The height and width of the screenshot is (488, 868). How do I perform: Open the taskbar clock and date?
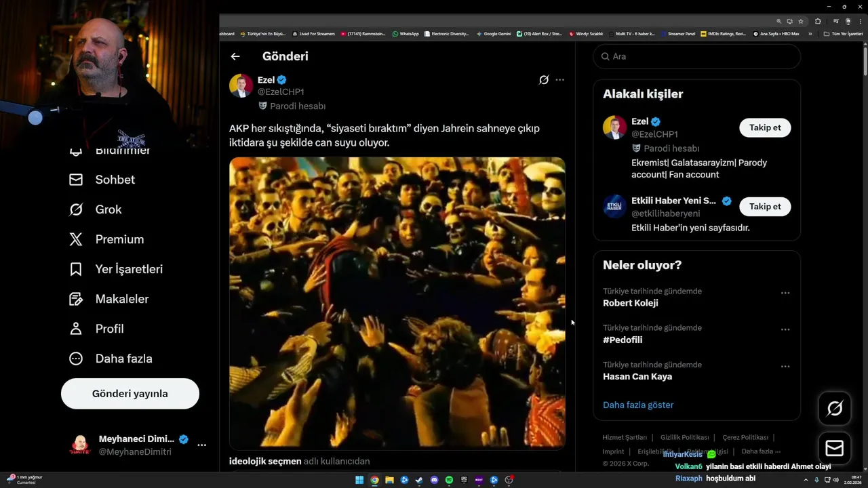853,480
